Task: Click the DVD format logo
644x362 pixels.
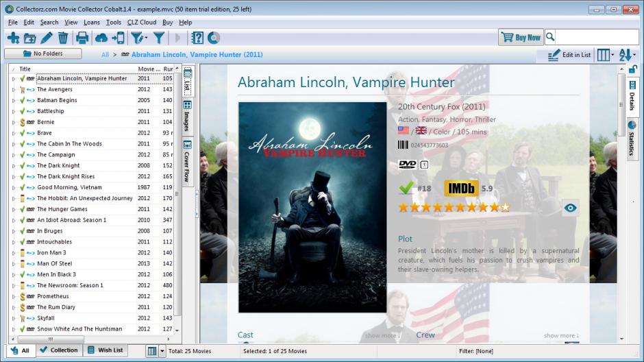Action: coord(408,165)
